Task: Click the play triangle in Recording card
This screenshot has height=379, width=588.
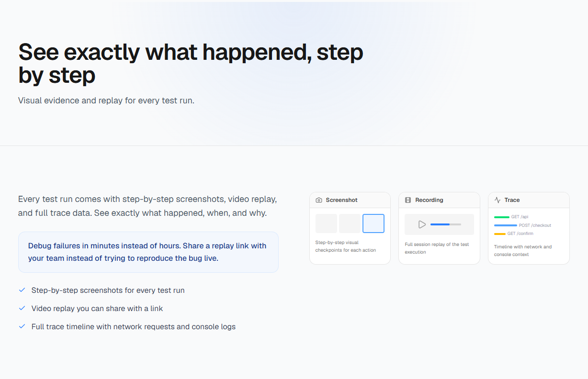Action: pyautogui.click(x=422, y=224)
